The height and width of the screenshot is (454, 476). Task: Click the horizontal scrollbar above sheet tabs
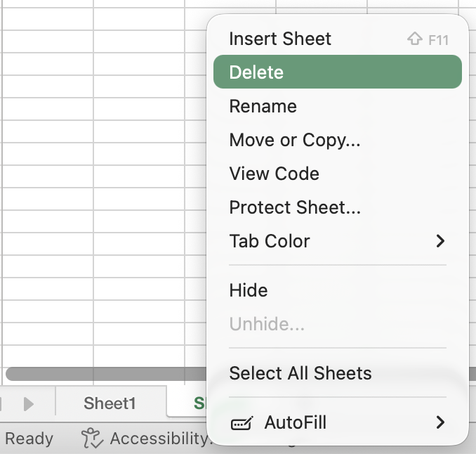pos(105,374)
